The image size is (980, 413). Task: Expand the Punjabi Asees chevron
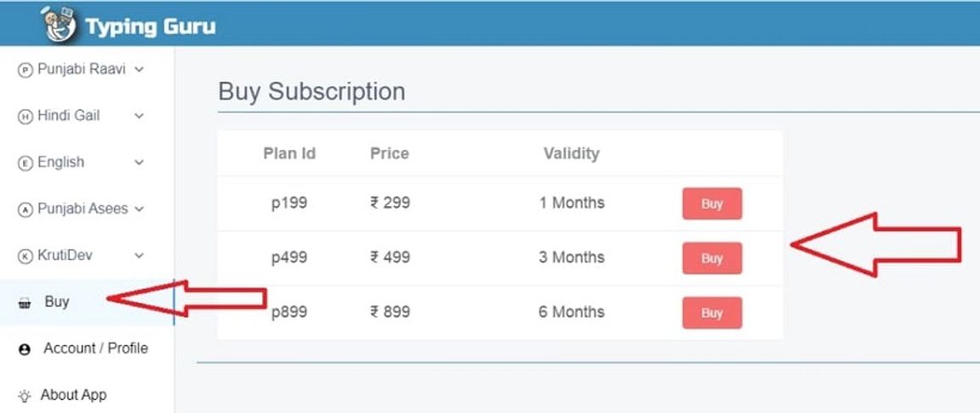pyautogui.click(x=140, y=209)
